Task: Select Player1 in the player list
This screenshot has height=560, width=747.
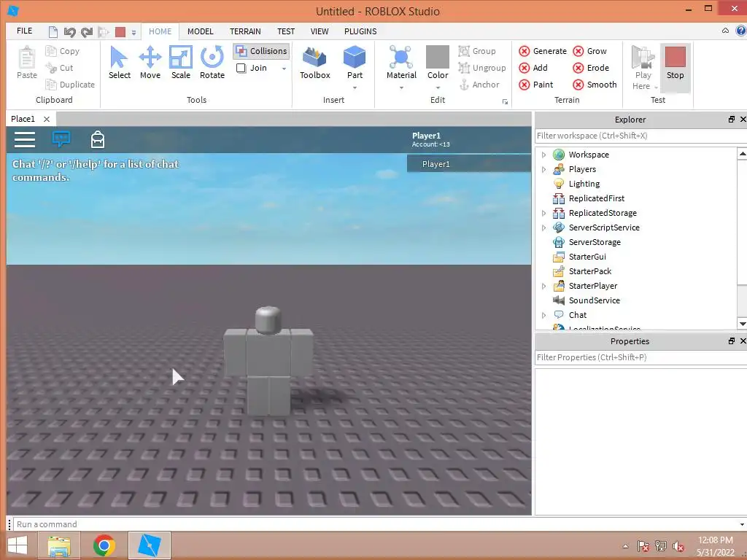Action: click(x=469, y=164)
